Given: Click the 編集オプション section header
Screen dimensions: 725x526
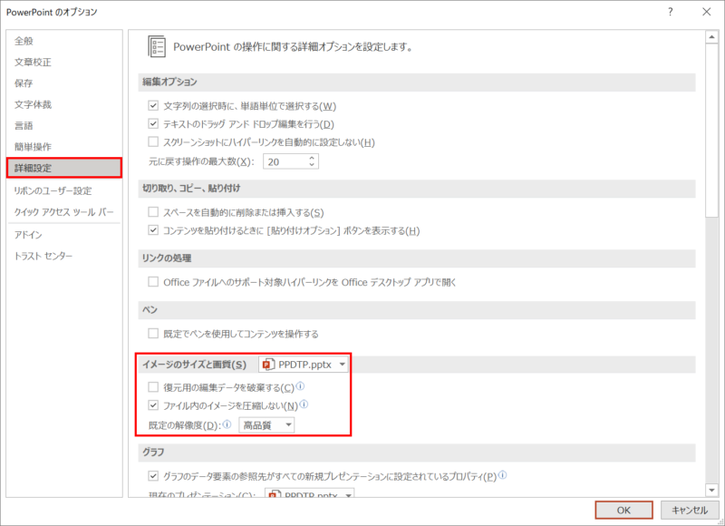Looking at the screenshot, I should pos(417,82).
